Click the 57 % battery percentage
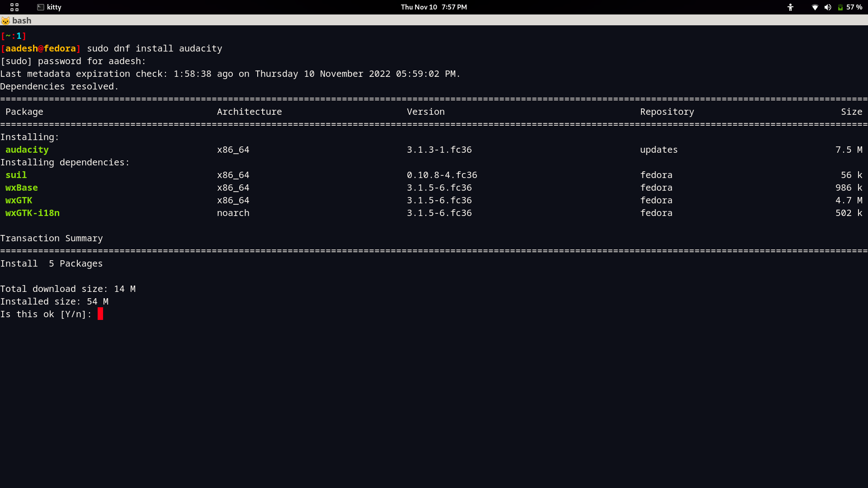 (x=854, y=7)
